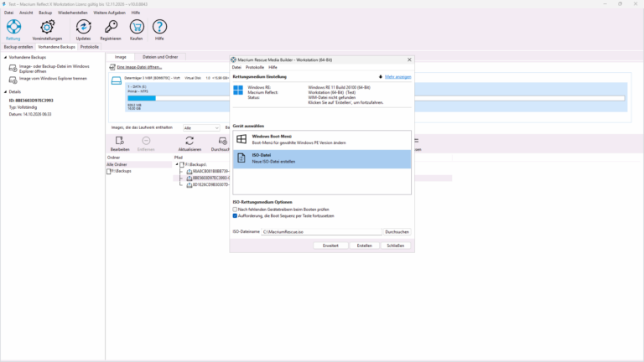
Task: Open the Hilfe menu in main window
Action: pyautogui.click(x=136, y=13)
